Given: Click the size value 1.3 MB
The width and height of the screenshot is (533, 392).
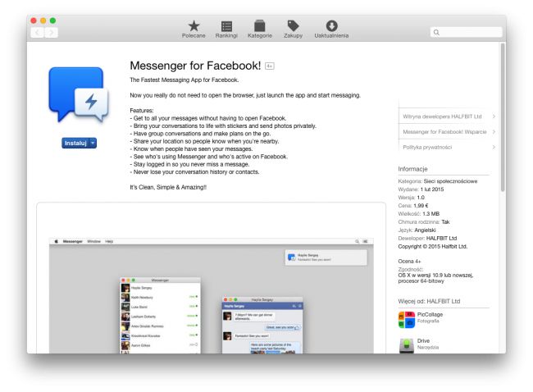Looking at the screenshot, I should point(431,214).
